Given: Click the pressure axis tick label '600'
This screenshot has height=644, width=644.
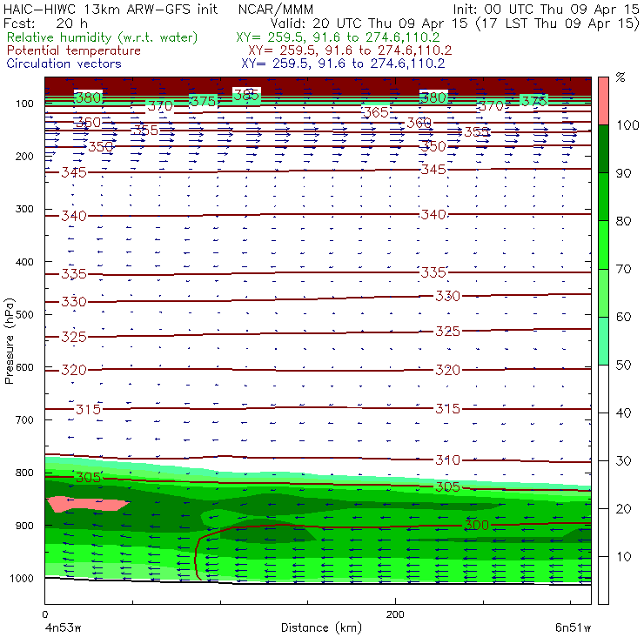Looking at the screenshot, I should [x=24, y=367].
